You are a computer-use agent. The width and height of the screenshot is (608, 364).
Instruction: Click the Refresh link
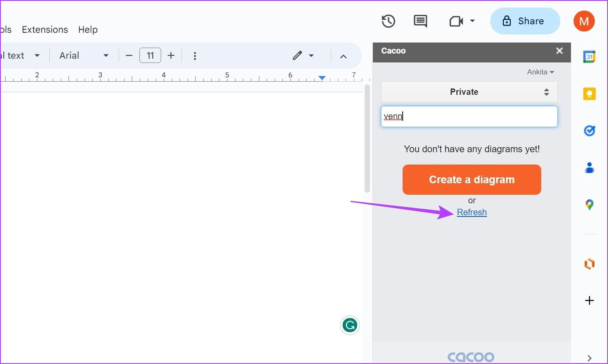click(x=472, y=212)
